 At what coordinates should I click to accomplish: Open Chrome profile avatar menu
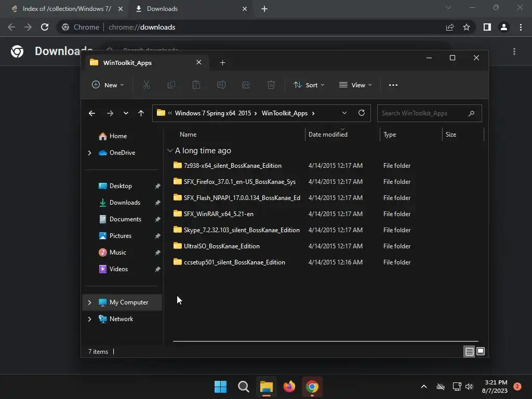(x=504, y=27)
